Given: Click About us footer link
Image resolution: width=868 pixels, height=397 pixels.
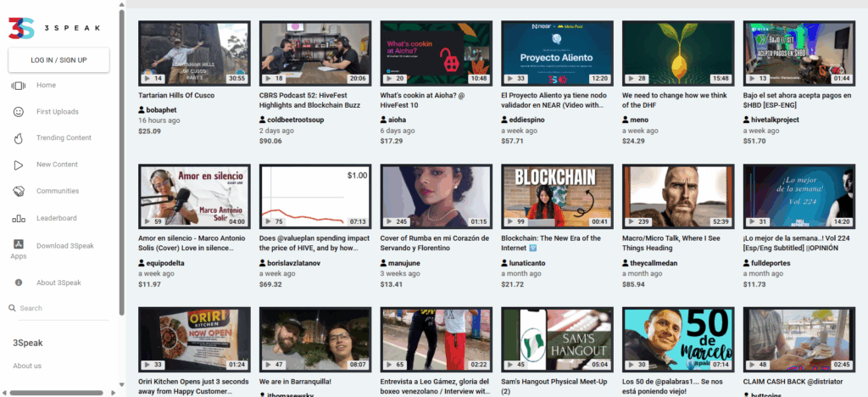Looking at the screenshot, I should click(x=27, y=366).
